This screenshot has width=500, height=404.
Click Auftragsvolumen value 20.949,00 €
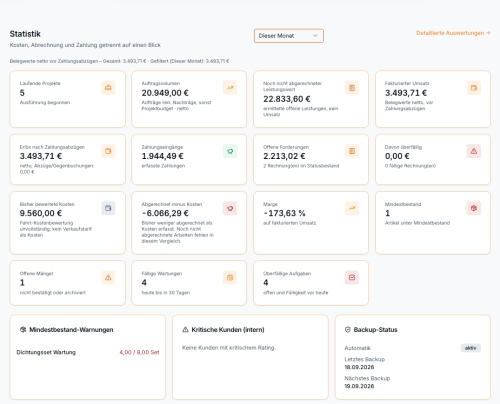tap(165, 93)
